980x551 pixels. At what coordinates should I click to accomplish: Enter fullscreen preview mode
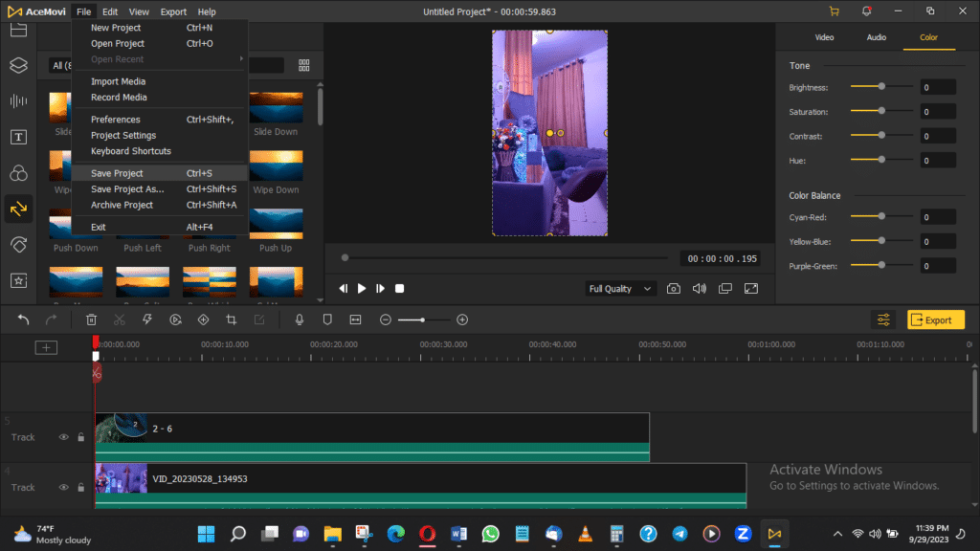click(x=751, y=289)
